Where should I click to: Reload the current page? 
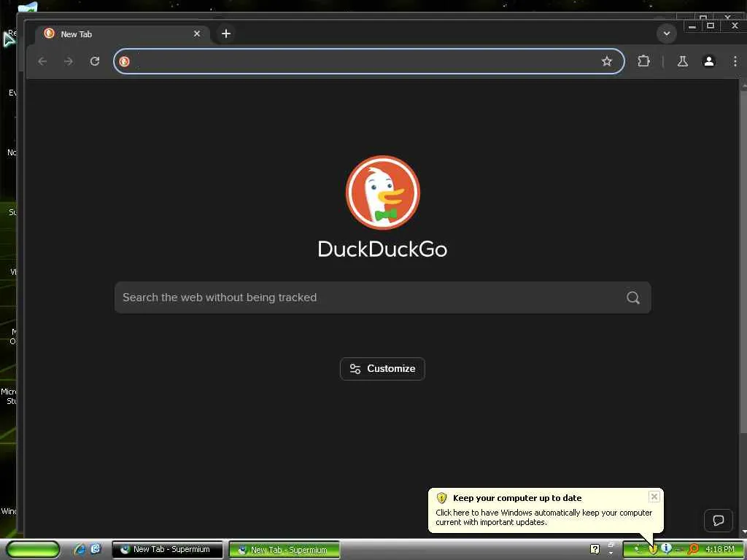point(95,61)
